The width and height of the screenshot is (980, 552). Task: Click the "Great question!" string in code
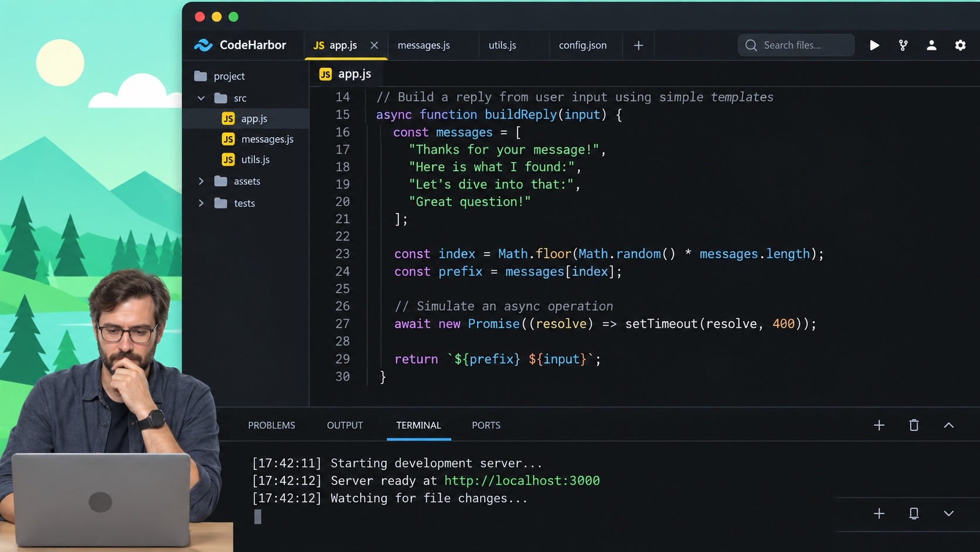coord(470,202)
